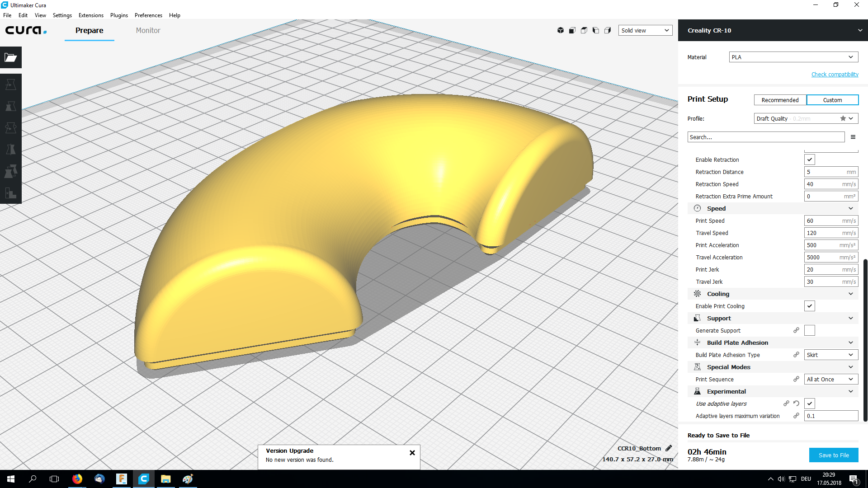868x488 pixels.
Task: Reset Use adaptive layers with the revert arrow
Action: (x=797, y=404)
